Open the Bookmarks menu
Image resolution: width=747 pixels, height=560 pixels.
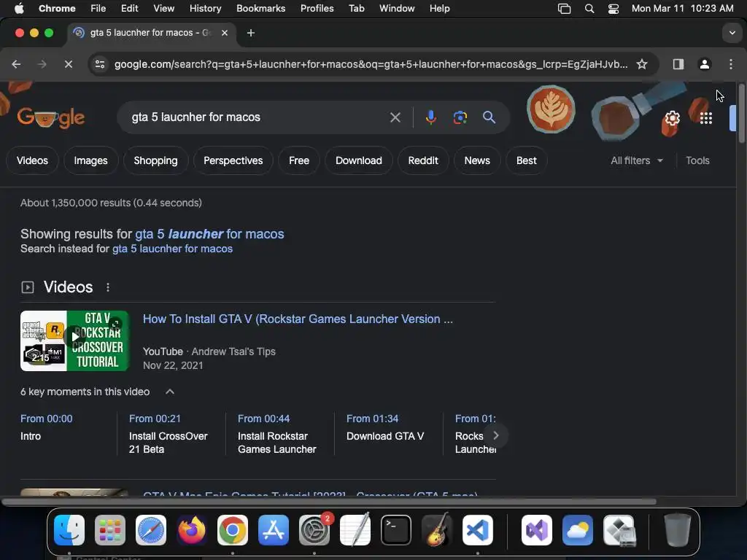pyautogui.click(x=260, y=9)
